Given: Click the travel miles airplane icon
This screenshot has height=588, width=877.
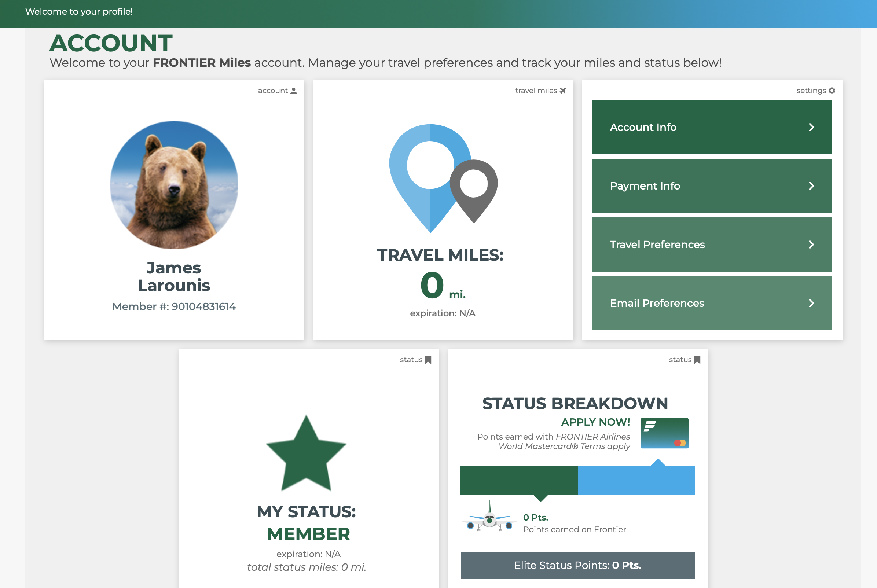Looking at the screenshot, I should click(562, 91).
